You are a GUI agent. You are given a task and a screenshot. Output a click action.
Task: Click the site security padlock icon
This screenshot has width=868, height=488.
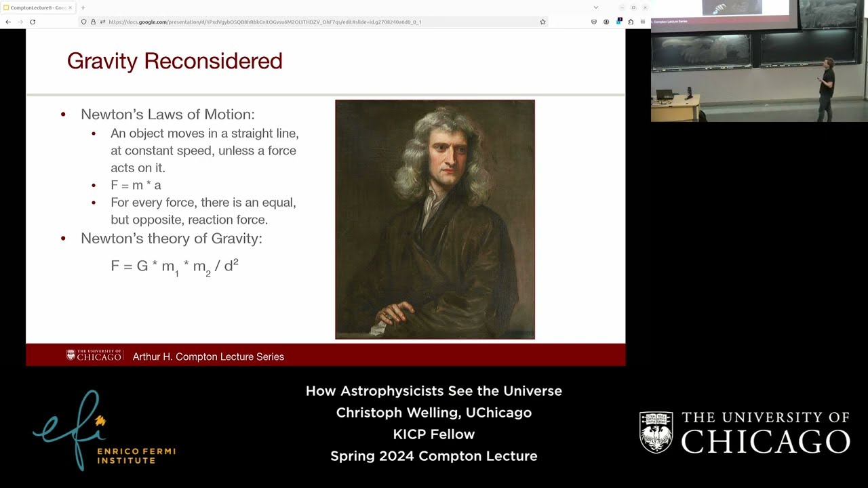tap(93, 22)
